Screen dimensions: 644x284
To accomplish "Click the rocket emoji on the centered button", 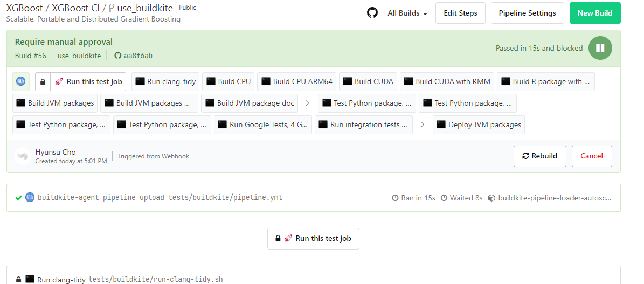I will pos(288,238).
